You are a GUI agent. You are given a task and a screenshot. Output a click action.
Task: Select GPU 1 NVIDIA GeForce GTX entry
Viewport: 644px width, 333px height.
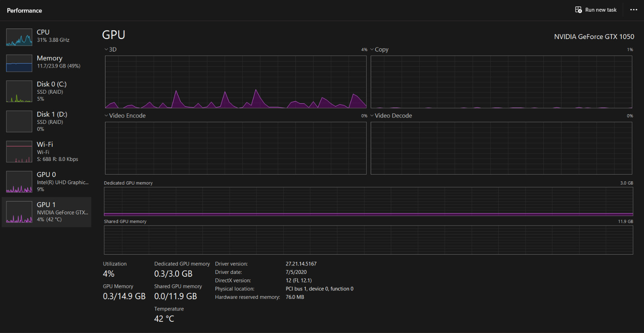[47, 212]
